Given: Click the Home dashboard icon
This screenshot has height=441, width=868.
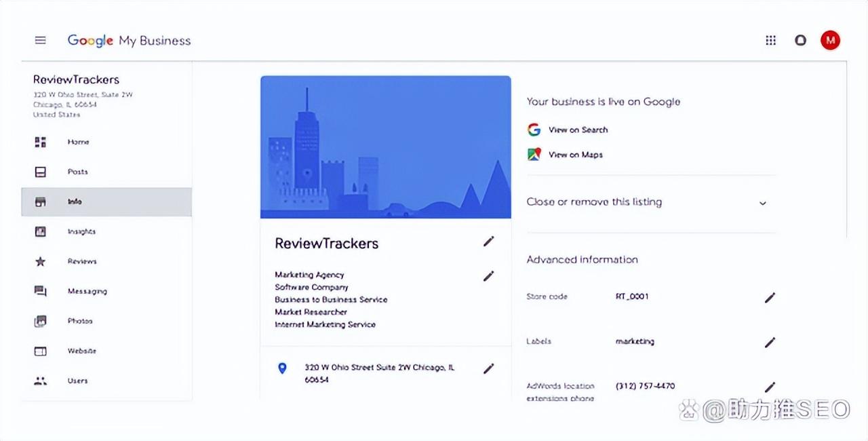Looking at the screenshot, I should [41, 142].
